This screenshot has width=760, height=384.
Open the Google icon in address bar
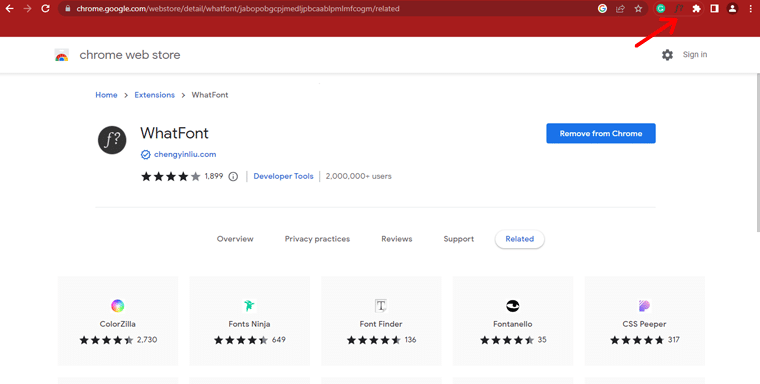click(x=602, y=8)
